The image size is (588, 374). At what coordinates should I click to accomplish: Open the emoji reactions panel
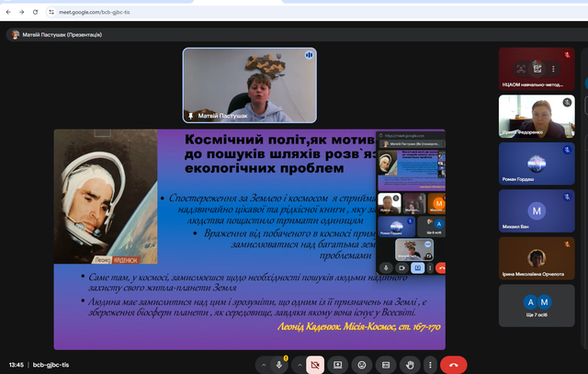pos(362,364)
